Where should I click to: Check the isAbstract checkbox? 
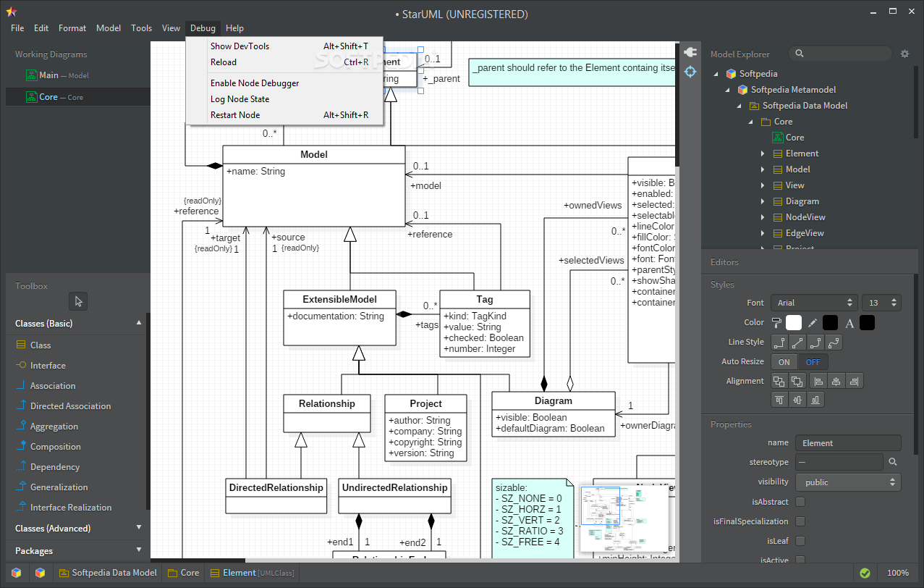click(800, 502)
